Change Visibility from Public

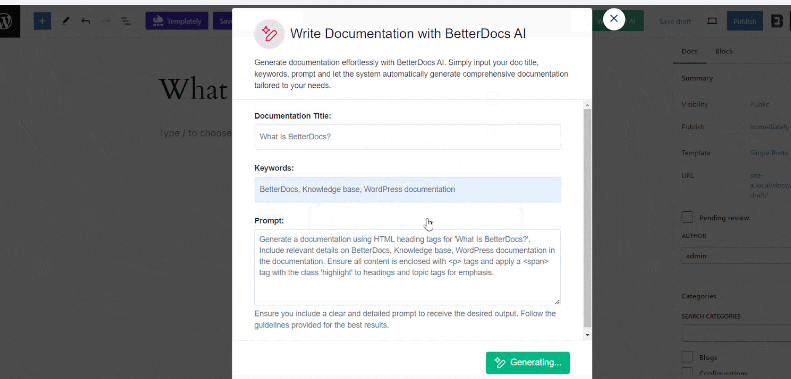click(759, 104)
